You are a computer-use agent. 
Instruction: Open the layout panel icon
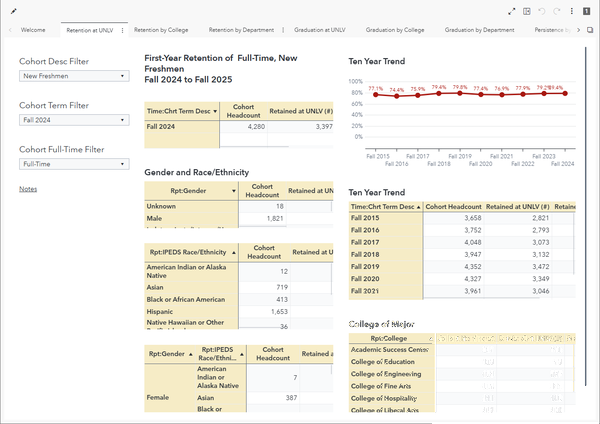(x=527, y=11)
